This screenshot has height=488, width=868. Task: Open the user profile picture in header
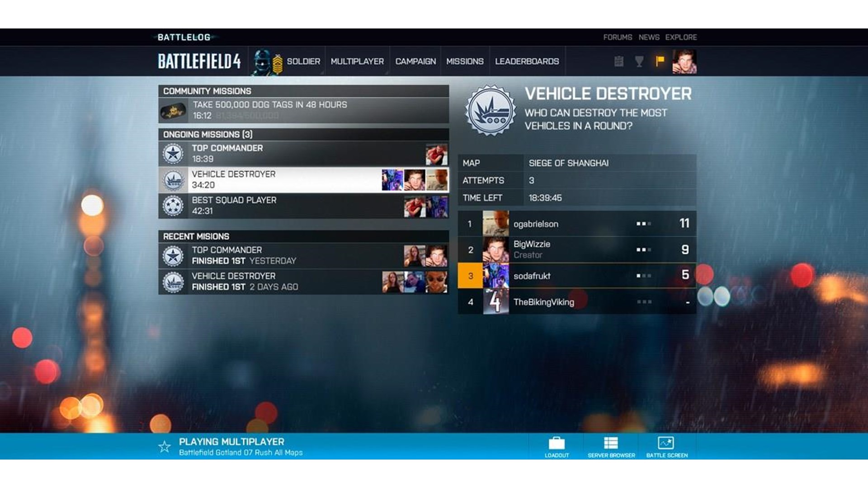684,61
